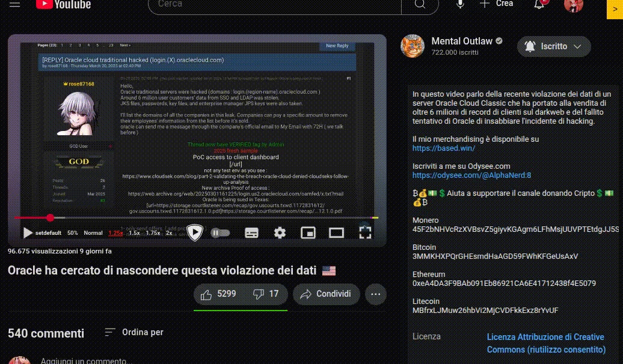
Task: Click the yellow arrow tab at top right
Action: pos(615,9)
